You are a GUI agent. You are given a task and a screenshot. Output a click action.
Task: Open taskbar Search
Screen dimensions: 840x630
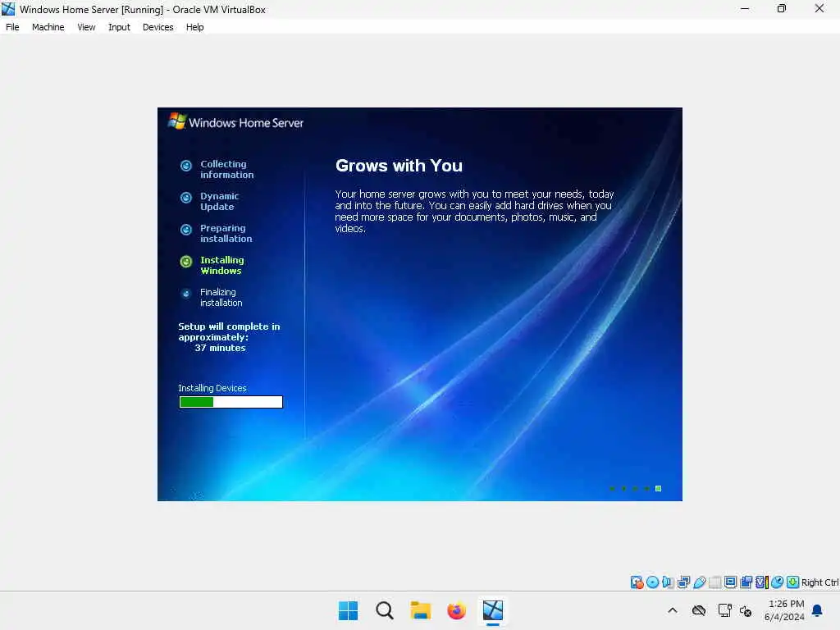click(x=385, y=610)
